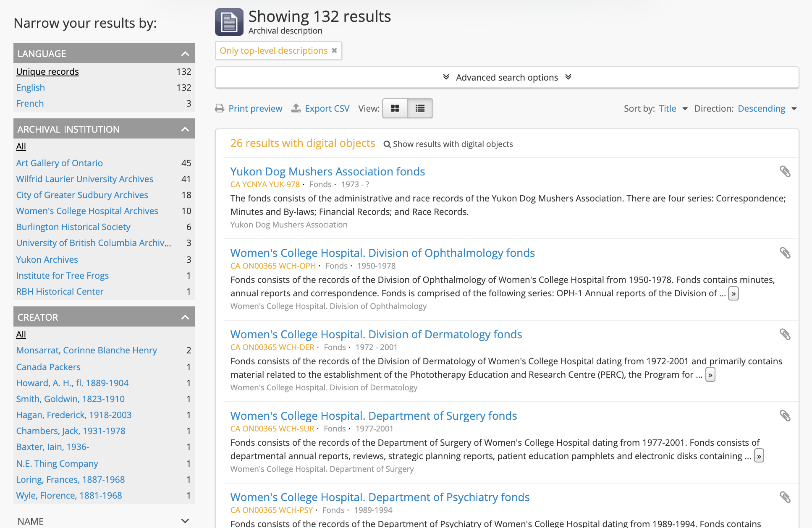
Task: Open the Direction Descending dropdown
Action: (x=767, y=108)
